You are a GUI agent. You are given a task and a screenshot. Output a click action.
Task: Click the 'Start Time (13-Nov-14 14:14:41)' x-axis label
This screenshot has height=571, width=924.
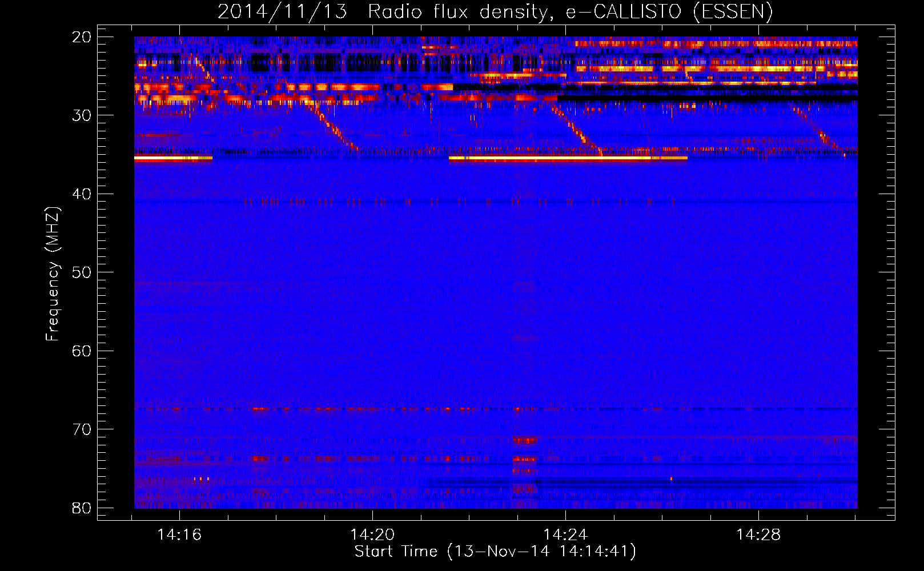(x=495, y=552)
